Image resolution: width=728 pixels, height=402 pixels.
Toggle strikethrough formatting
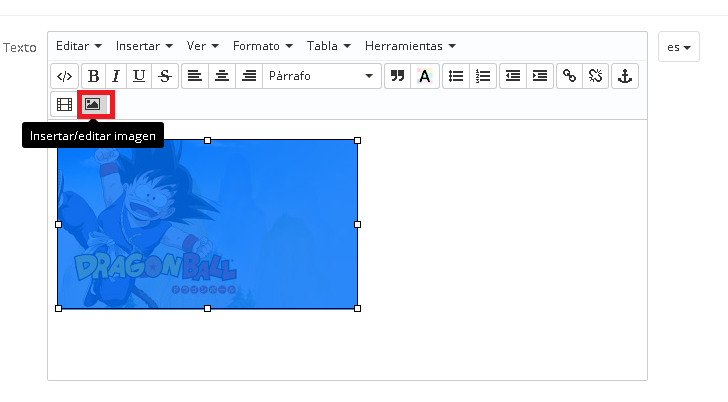pos(165,76)
